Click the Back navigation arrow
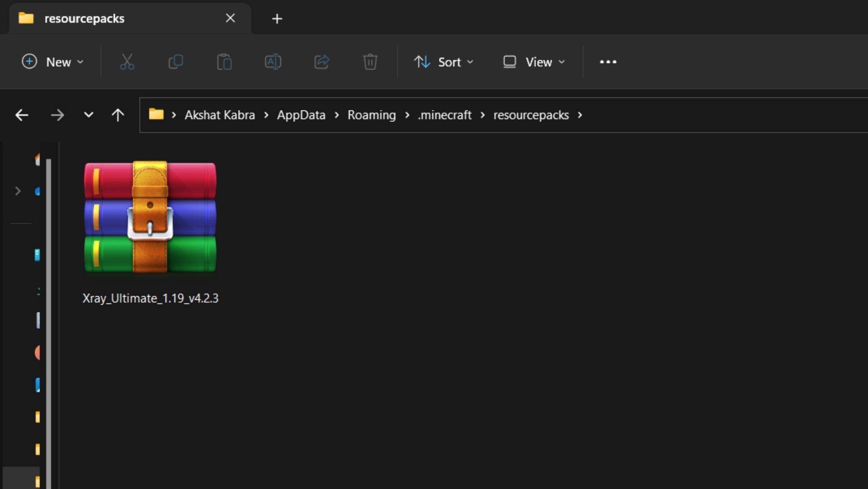Viewport: 868px width, 489px height. click(x=22, y=115)
